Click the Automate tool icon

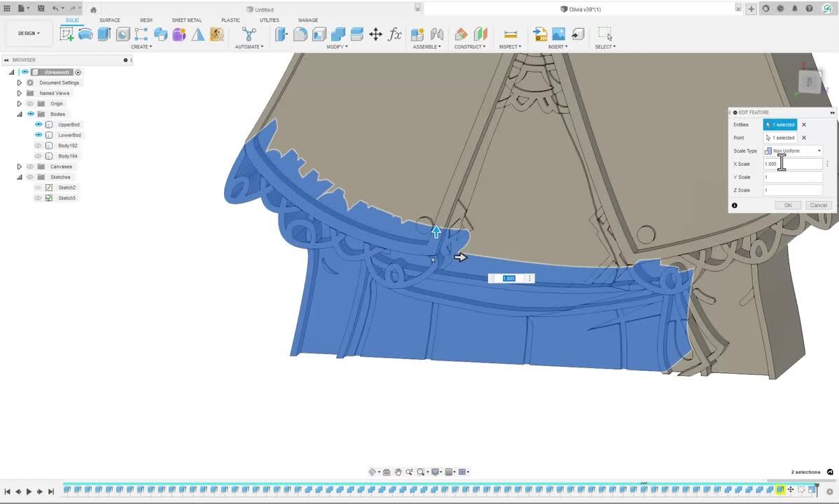click(249, 34)
